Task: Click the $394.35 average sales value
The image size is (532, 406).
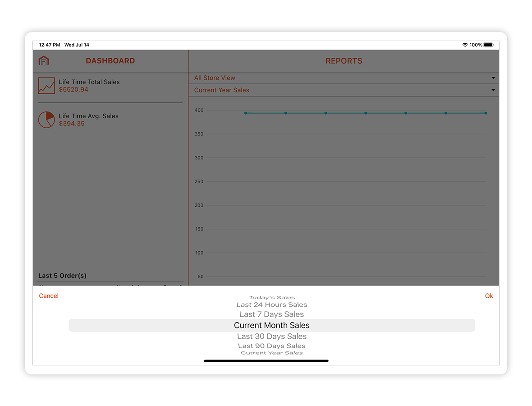Action: point(72,124)
